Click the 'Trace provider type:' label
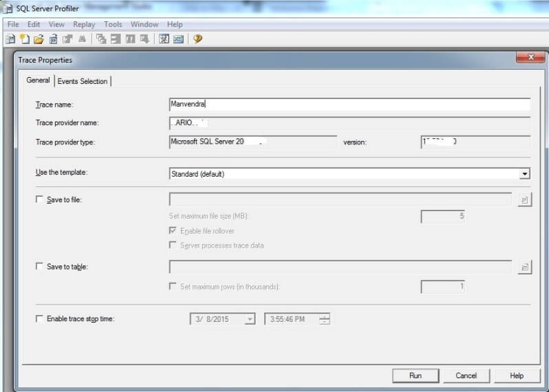549x392 pixels. pyautogui.click(x=65, y=142)
